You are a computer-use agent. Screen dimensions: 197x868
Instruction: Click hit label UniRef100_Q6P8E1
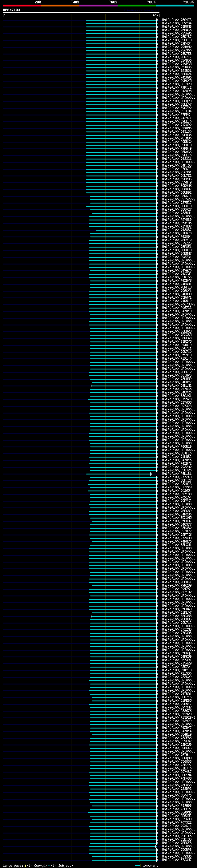[x=177, y=247]
